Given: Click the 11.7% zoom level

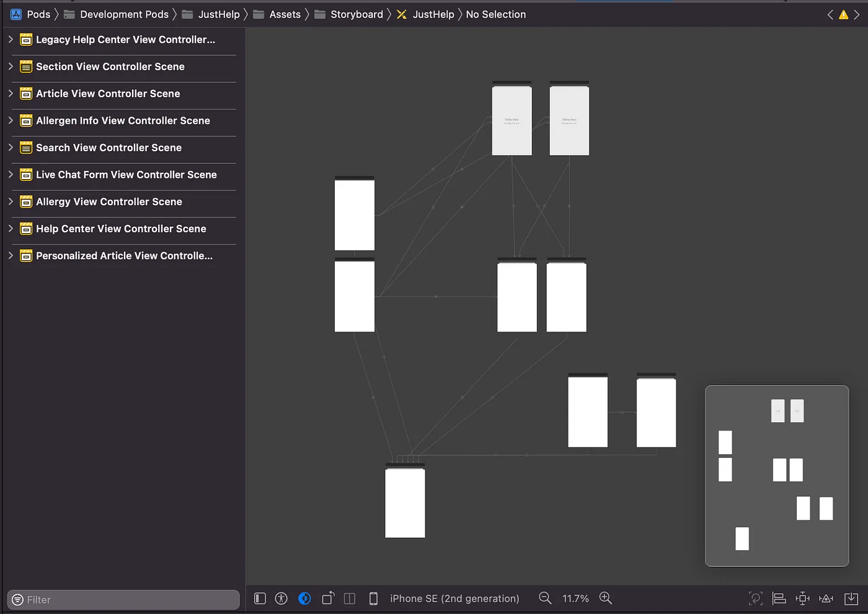Looking at the screenshot, I should (x=575, y=599).
